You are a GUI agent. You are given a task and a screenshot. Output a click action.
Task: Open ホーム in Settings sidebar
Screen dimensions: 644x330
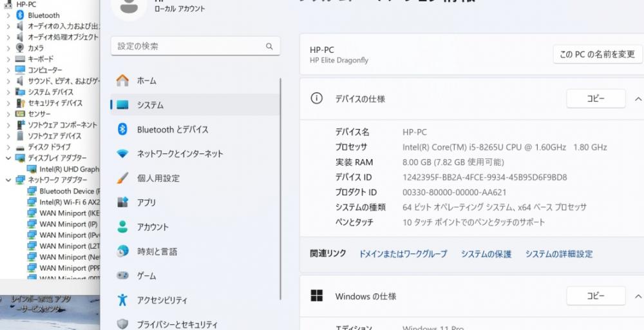tap(196, 81)
